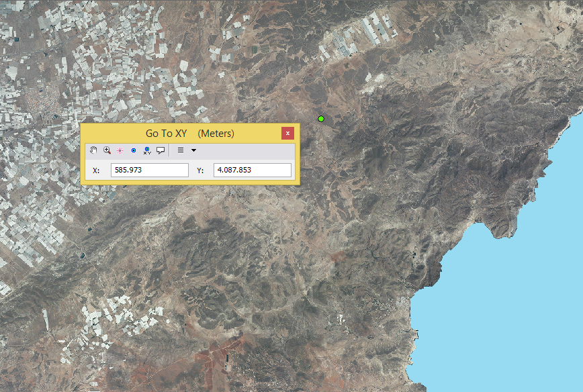Click the X coordinate field 585.973
This screenshot has width=583, height=392.
coord(150,170)
